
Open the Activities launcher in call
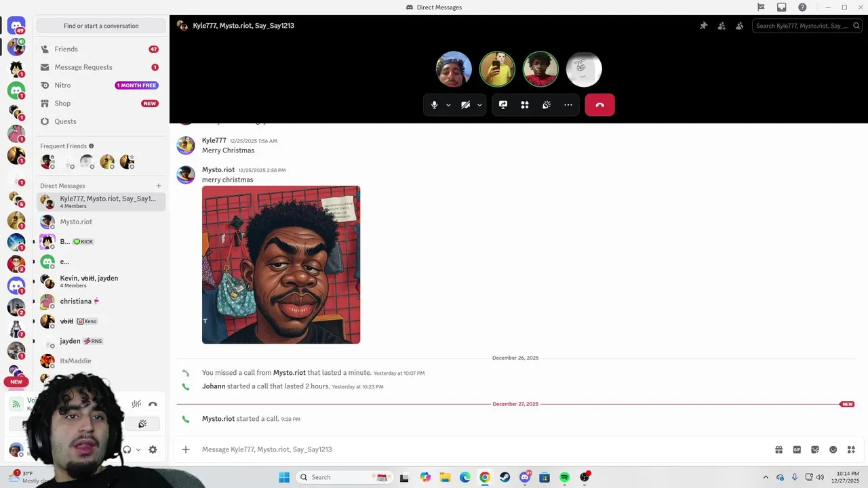tap(525, 105)
